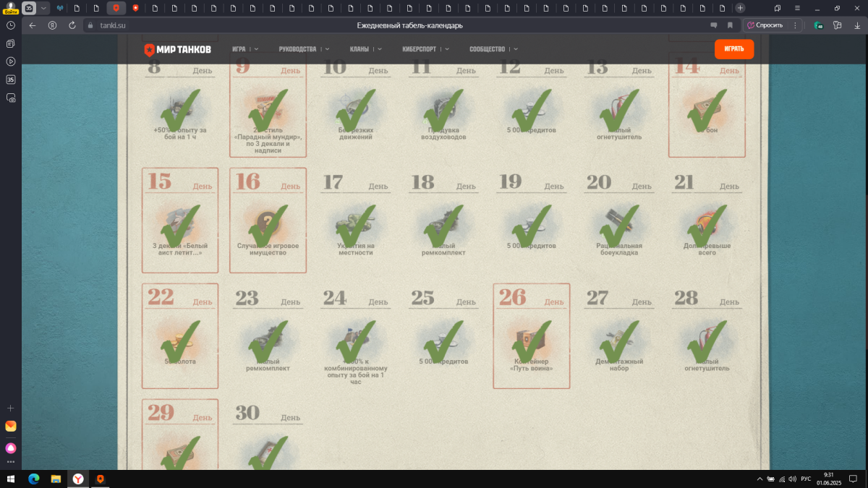Show hidden system tray icons chevron
868x488 pixels.
(x=759, y=479)
